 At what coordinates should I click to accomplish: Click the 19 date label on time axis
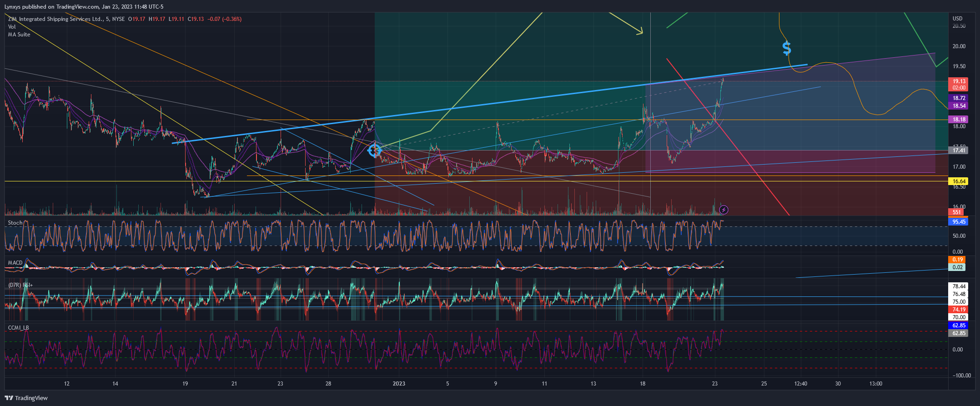click(x=185, y=384)
